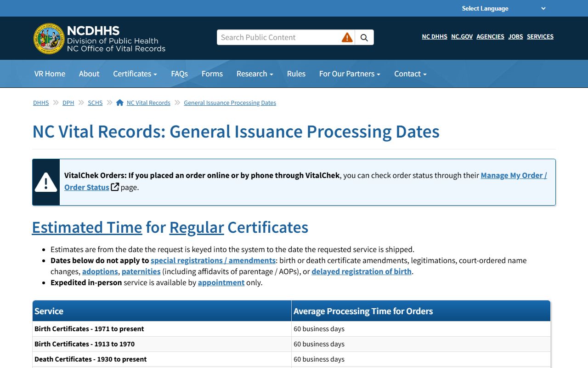
Task: Open the adoptions link
Action: point(100,271)
